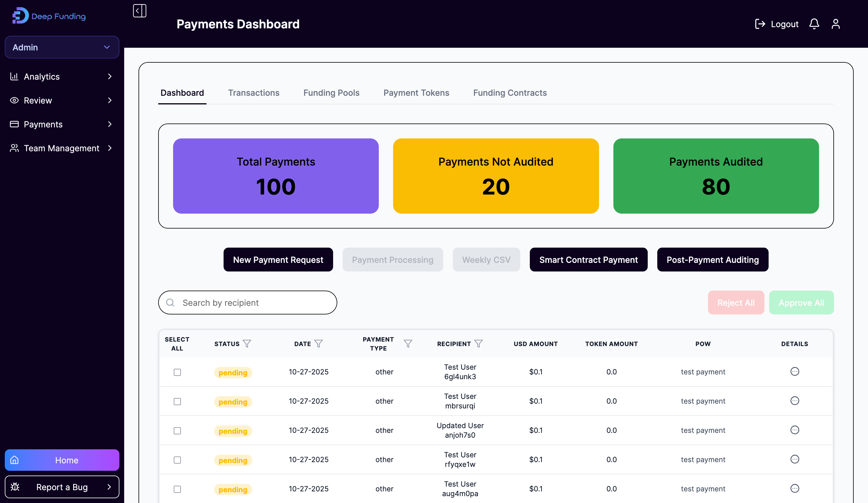Click the Analytics bar chart icon
Image resolution: width=868 pixels, height=503 pixels.
14,76
